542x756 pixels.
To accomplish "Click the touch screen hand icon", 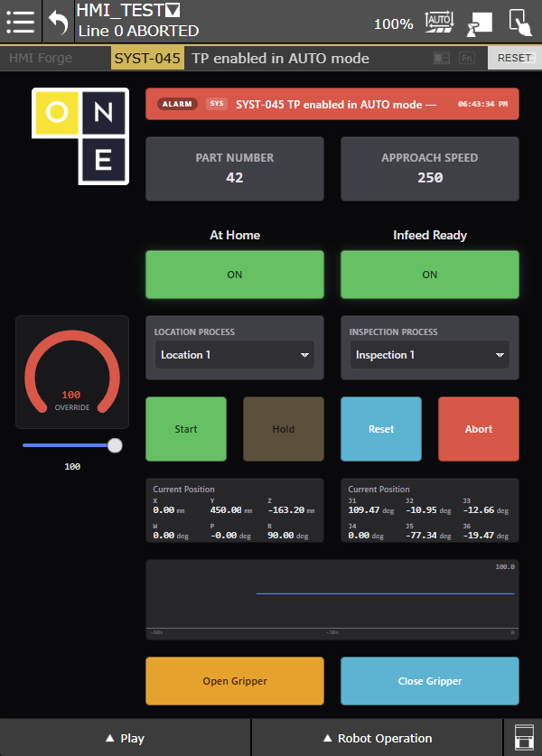I will point(520,23).
